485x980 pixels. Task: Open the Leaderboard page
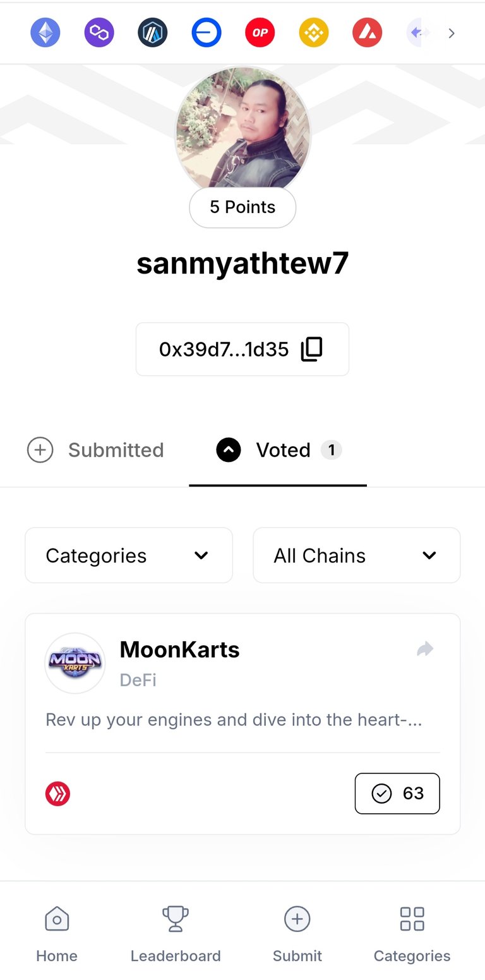coord(176,935)
